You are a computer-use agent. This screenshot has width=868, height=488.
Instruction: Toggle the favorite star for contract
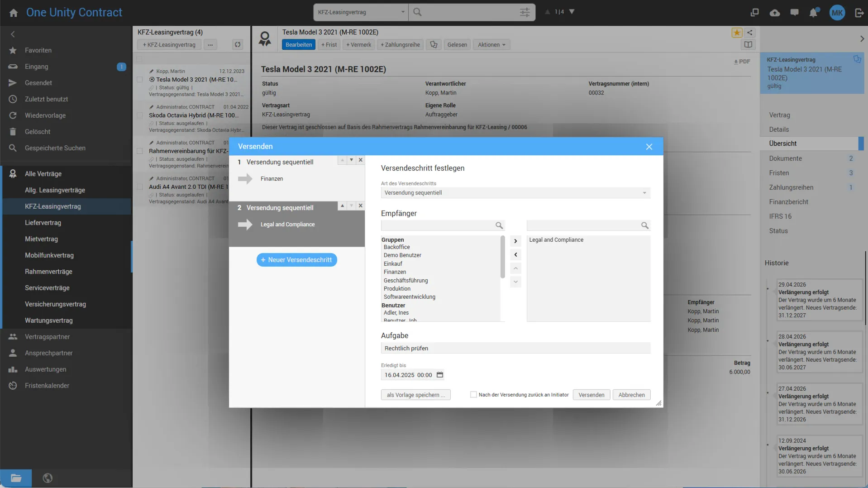[x=737, y=32]
